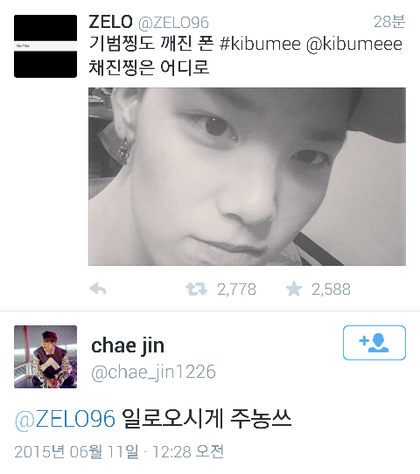The image size is (420, 474).
Task: Open ZELO's black profile avatar
Action: [45, 46]
